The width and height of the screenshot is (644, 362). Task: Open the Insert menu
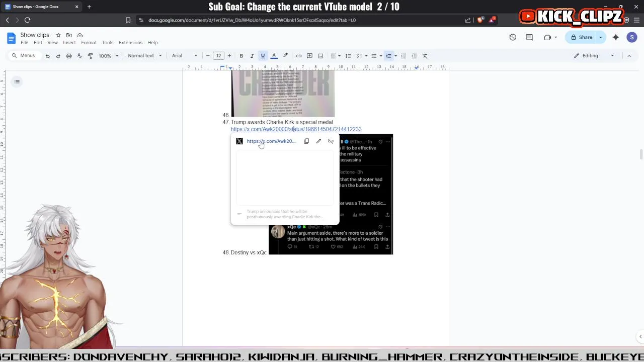click(69, 43)
